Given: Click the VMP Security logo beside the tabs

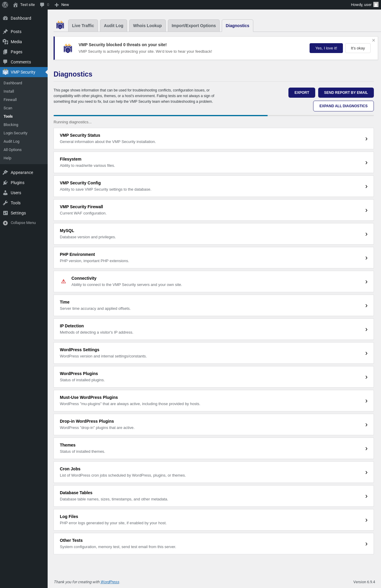Looking at the screenshot, I should [x=60, y=25].
